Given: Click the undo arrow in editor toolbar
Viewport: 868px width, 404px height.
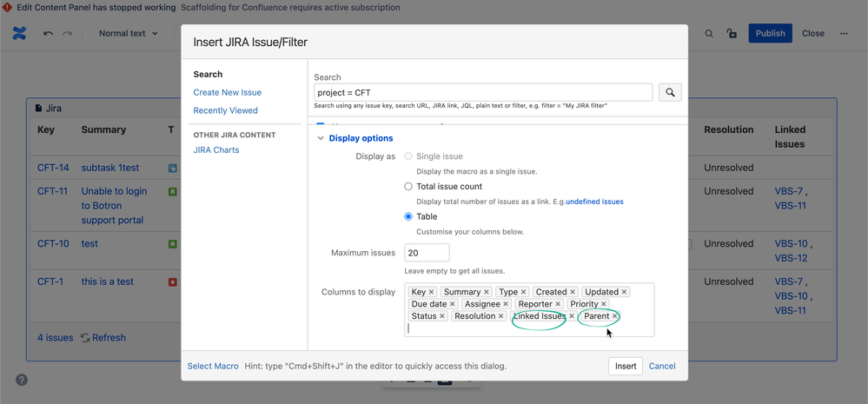Looking at the screenshot, I should [48, 33].
